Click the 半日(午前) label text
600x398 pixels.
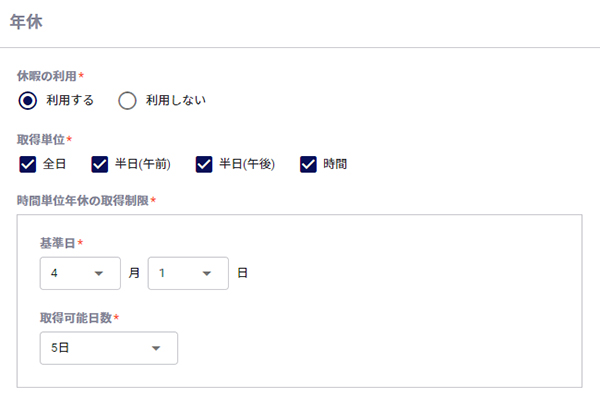pyautogui.click(x=143, y=164)
